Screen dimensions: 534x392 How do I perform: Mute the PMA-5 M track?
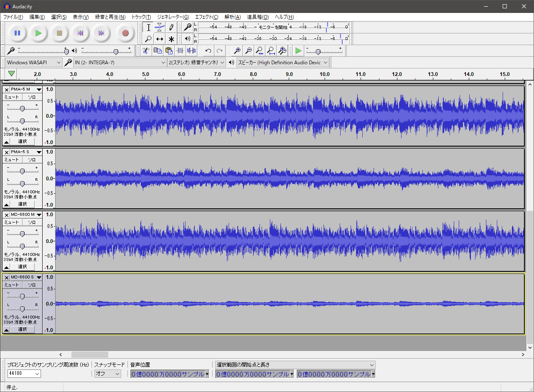click(12, 97)
